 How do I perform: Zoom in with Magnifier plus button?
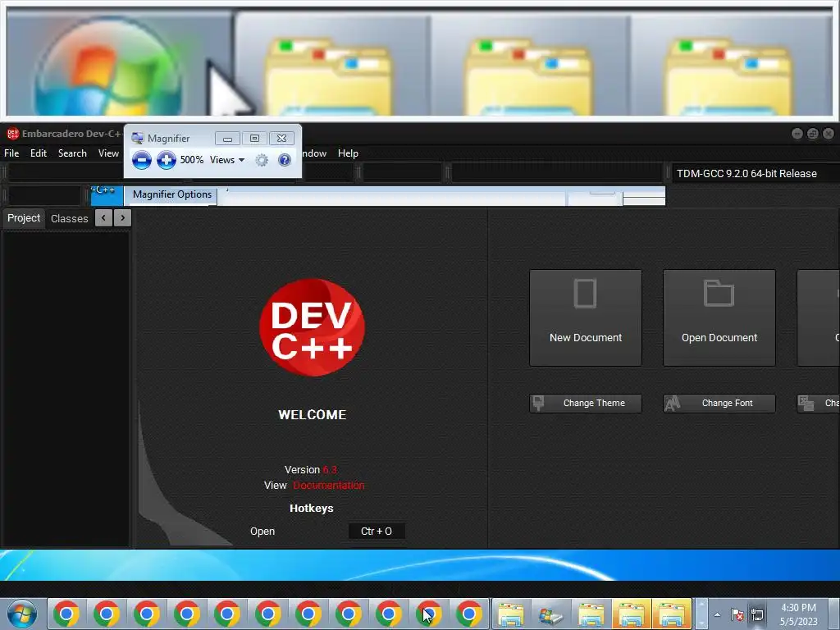[166, 160]
